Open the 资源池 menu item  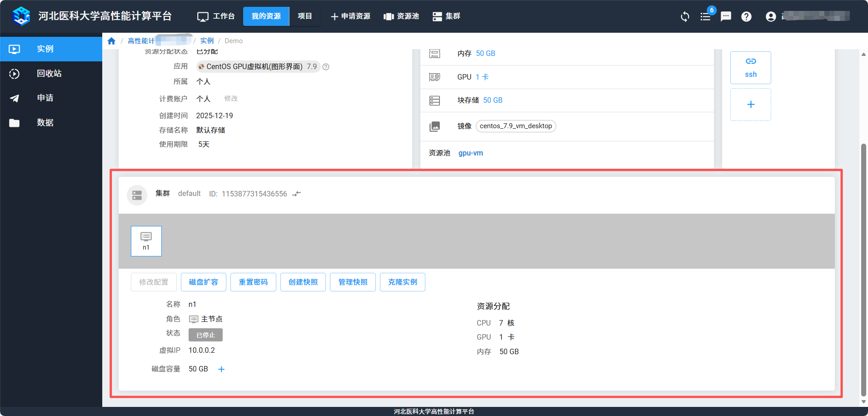[x=401, y=16]
